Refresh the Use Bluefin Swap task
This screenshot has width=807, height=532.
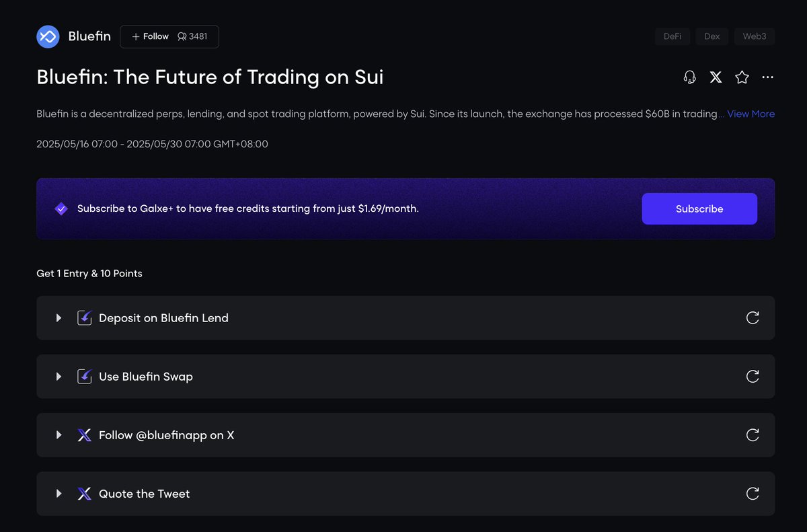(x=753, y=376)
